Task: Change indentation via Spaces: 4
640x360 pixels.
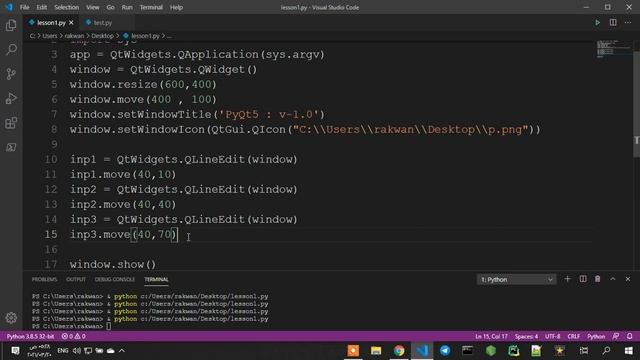Action: tap(526, 336)
